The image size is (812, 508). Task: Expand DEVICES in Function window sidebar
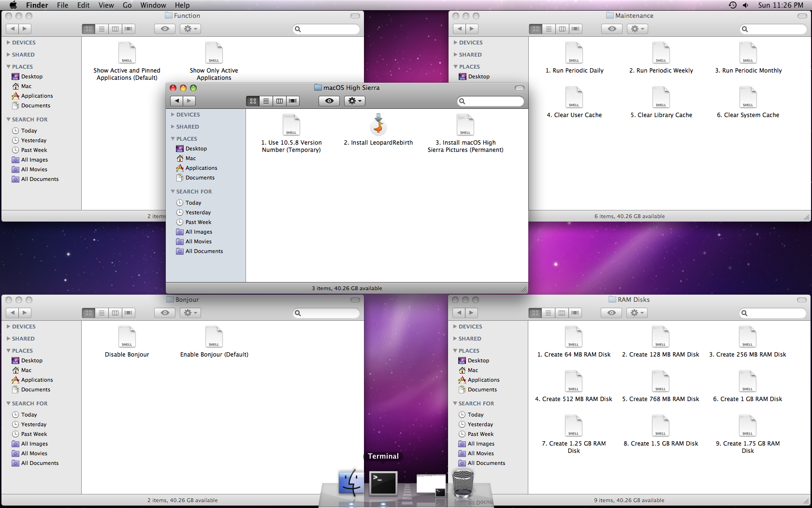(8, 43)
